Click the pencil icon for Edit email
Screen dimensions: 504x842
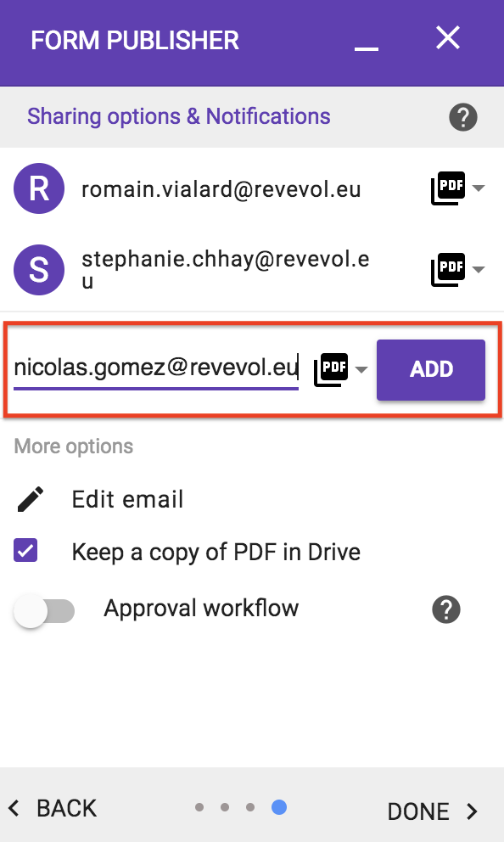tap(31, 499)
